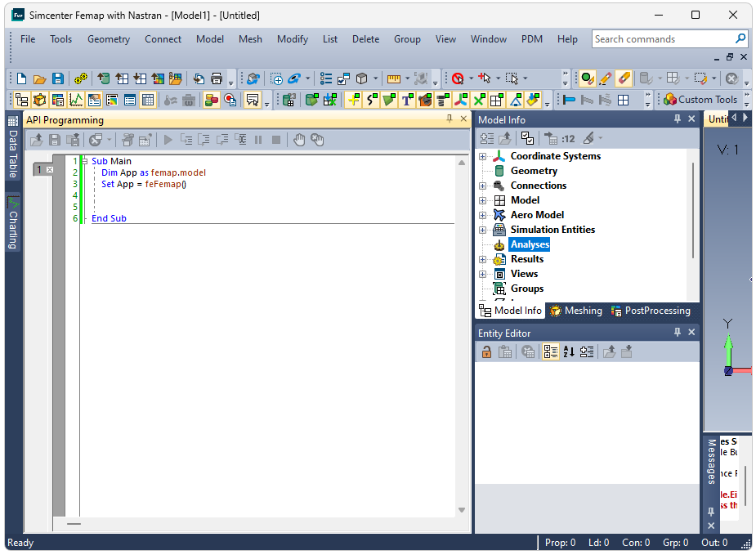
Task: Expand the Simulation Entities tree node
Action: tap(483, 230)
